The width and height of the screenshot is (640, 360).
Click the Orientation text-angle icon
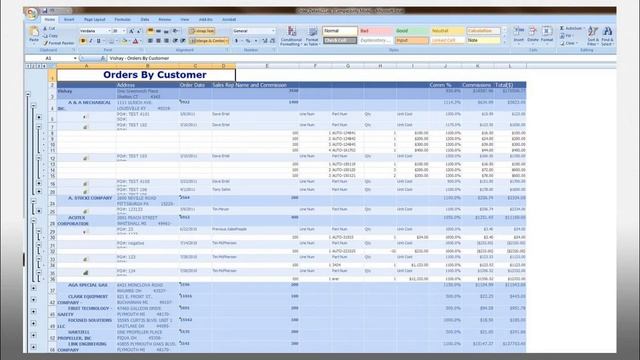176,31
